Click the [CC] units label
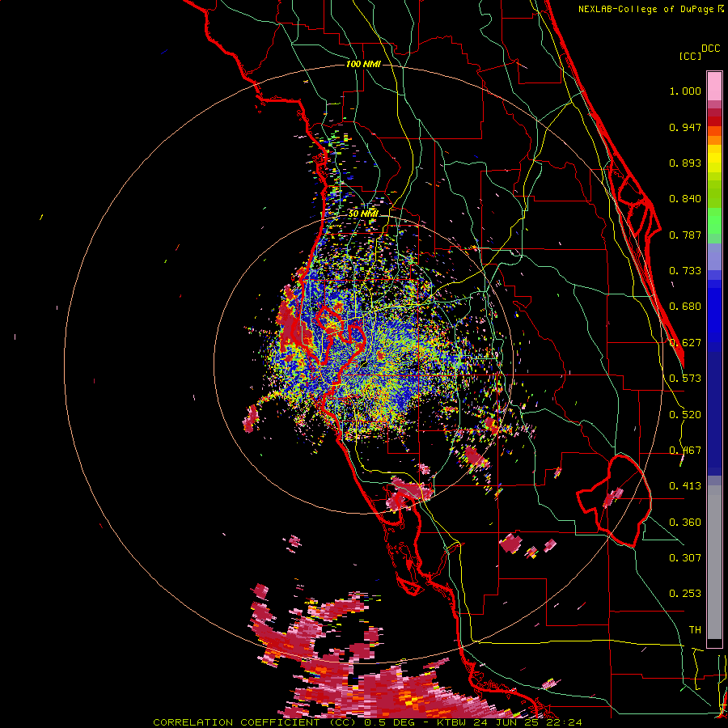Viewport: 728px width, 728px height. (690, 56)
